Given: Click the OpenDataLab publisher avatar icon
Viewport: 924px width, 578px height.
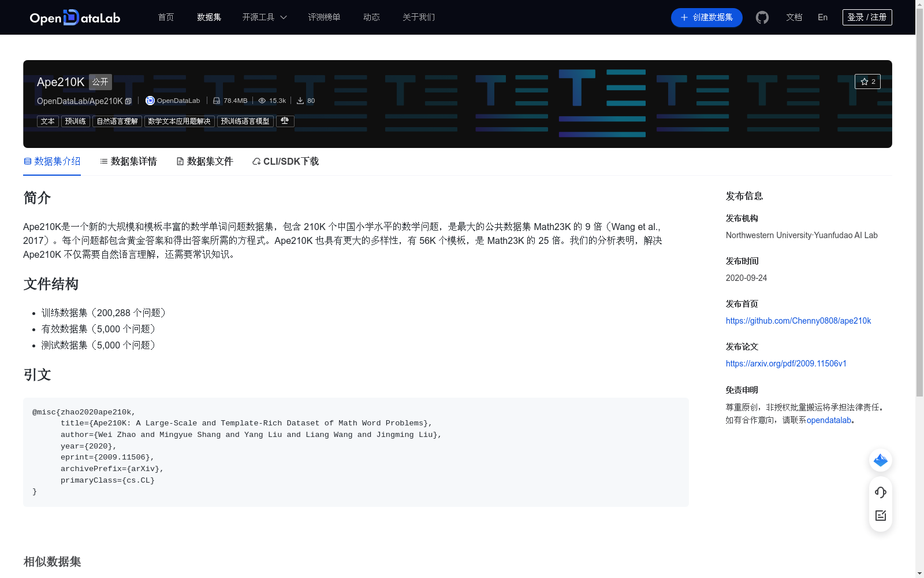Looking at the screenshot, I should 150,101.
